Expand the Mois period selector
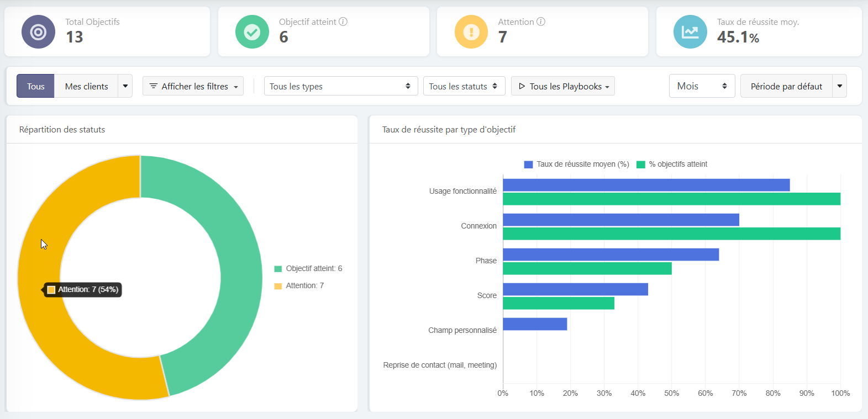 pyautogui.click(x=701, y=86)
